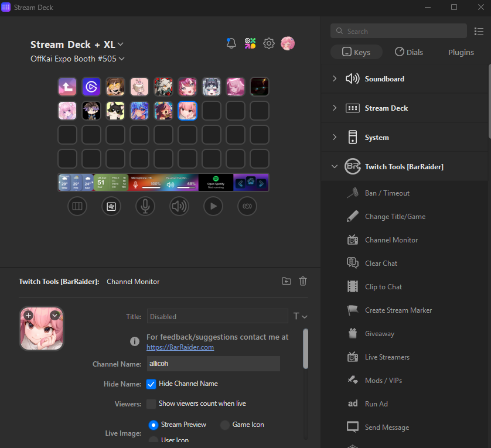The height and width of the screenshot is (448, 491).
Task: Click the Change Title/Game pencil icon
Action: point(353,217)
